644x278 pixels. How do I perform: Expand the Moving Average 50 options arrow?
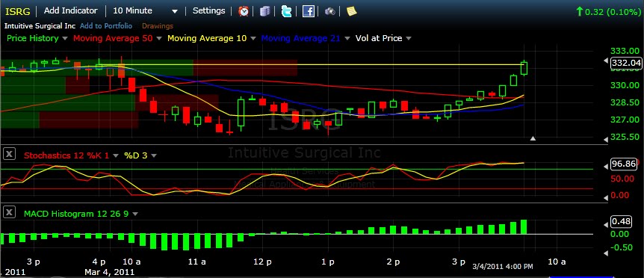click(x=158, y=39)
